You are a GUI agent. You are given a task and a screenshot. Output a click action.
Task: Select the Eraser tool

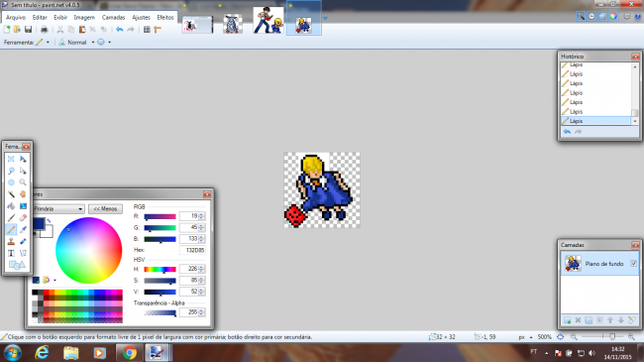pos(23,217)
